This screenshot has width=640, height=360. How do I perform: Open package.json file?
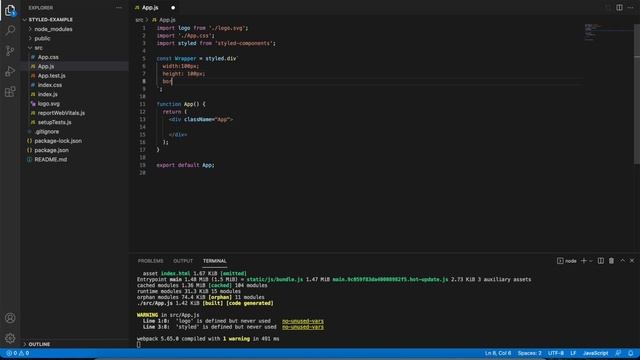tap(51, 150)
